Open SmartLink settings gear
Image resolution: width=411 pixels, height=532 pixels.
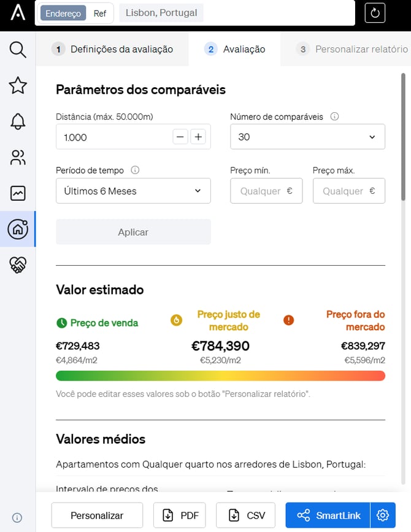point(383,515)
